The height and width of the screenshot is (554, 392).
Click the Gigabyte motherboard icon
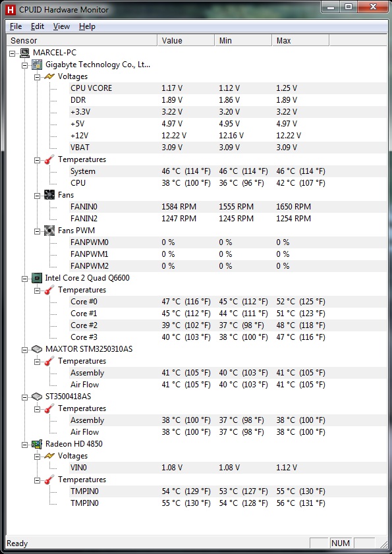pos(37,65)
